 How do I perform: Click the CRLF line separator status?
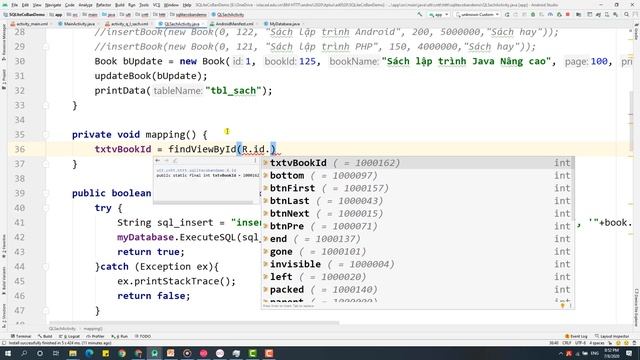pos(567,343)
